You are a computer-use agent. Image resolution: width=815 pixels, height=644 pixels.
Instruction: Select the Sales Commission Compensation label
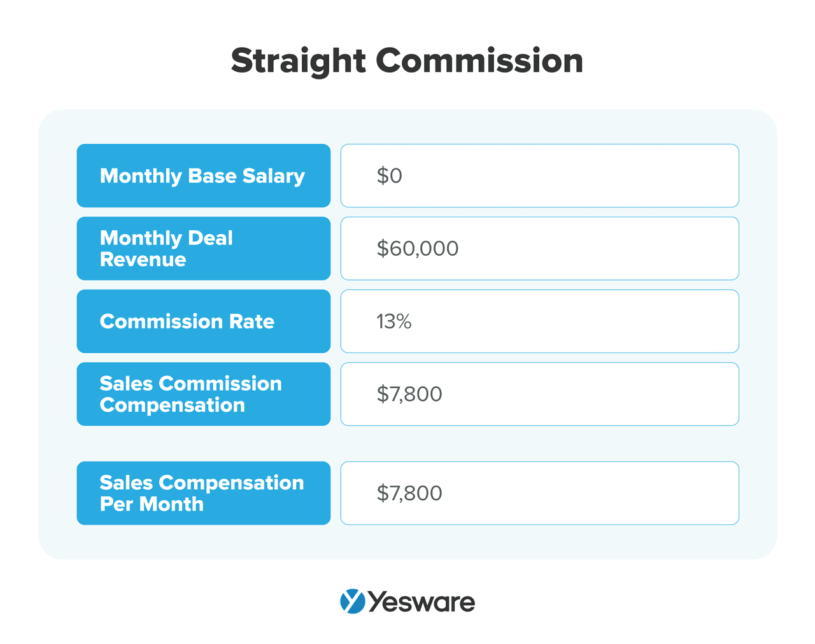pos(203,394)
